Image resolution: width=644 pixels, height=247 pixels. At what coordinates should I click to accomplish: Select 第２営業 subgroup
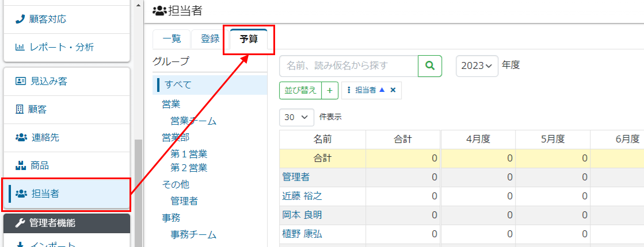189,168
